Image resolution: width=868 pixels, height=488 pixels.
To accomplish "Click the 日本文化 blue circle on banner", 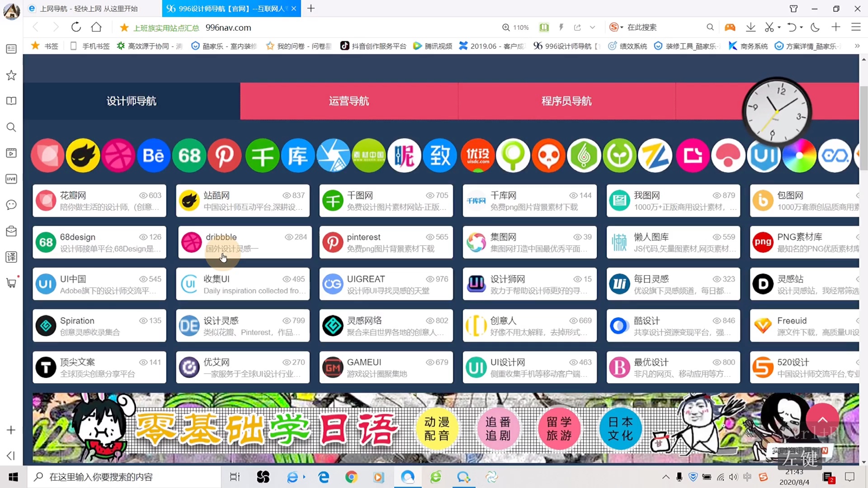I will click(x=620, y=428).
